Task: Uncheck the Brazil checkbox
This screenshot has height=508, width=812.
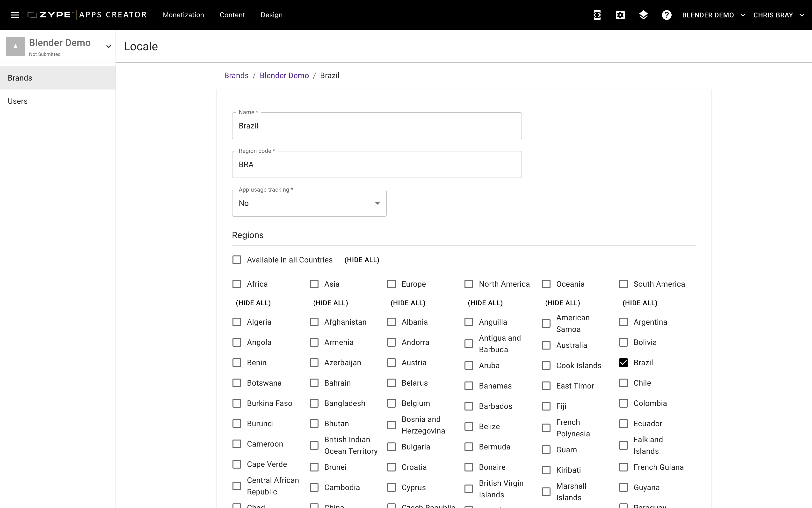Action: point(623,363)
